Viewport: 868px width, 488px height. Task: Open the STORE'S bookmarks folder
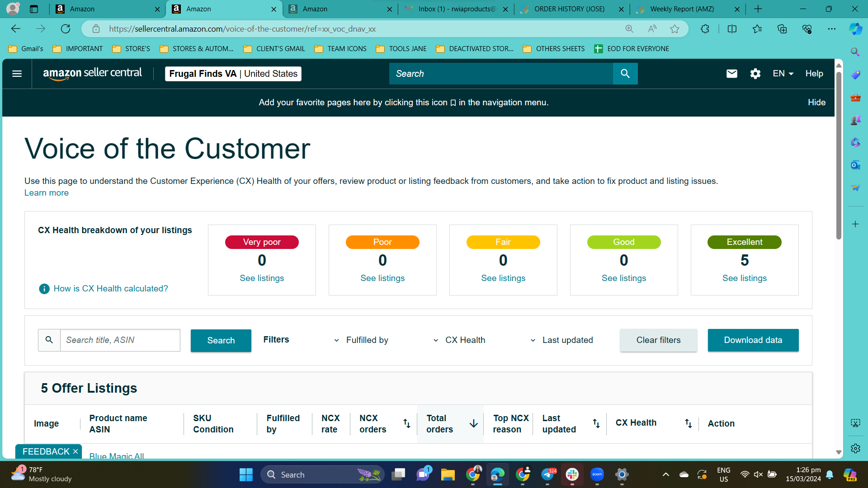(131, 49)
